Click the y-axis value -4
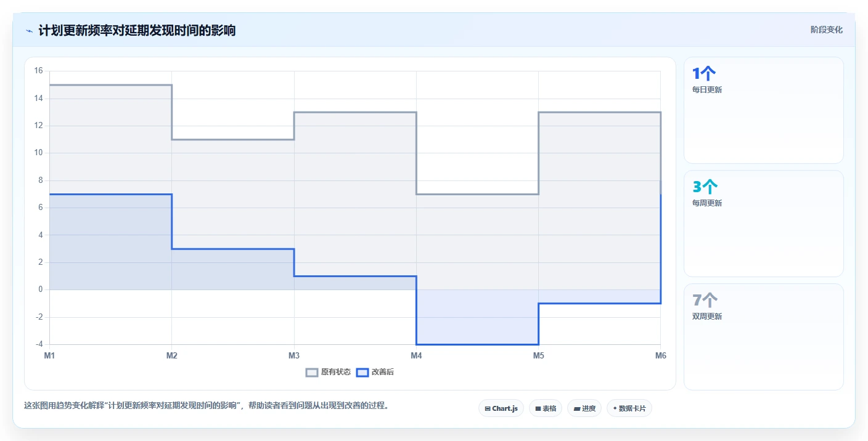This screenshot has width=868, height=441. point(38,344)
